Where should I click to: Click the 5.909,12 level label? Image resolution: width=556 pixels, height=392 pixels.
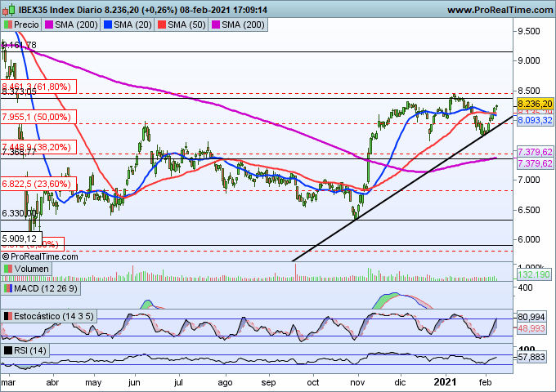(21, 238)
